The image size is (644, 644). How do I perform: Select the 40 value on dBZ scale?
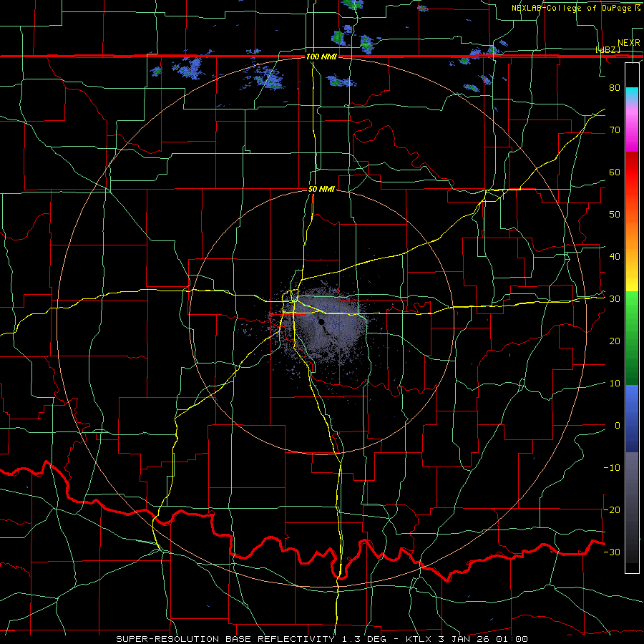pyautogui.click(x=615, y=256)
